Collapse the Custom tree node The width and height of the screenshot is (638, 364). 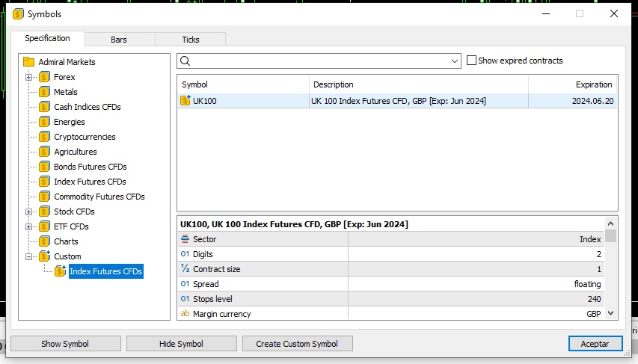coord(29,256)
